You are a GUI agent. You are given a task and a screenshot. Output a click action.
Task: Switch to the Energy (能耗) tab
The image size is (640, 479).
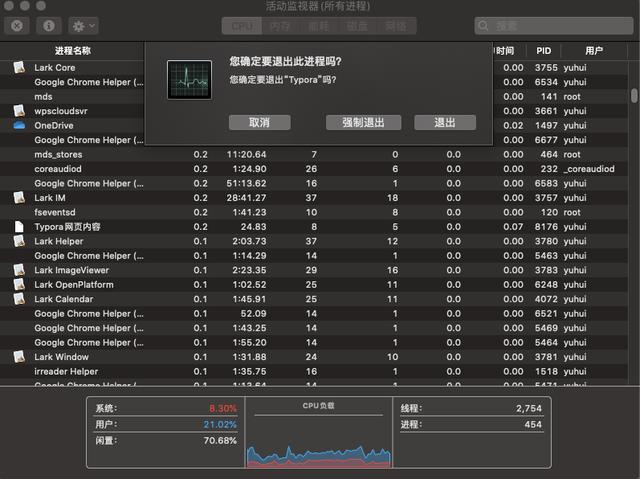[318, 26]
